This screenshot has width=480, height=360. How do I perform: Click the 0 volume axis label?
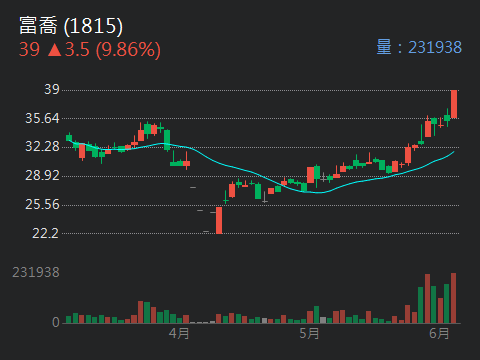point(56,322)
